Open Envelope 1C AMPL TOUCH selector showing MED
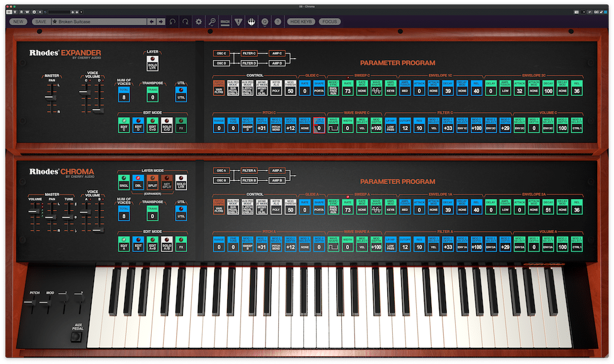 click(405, 88)
